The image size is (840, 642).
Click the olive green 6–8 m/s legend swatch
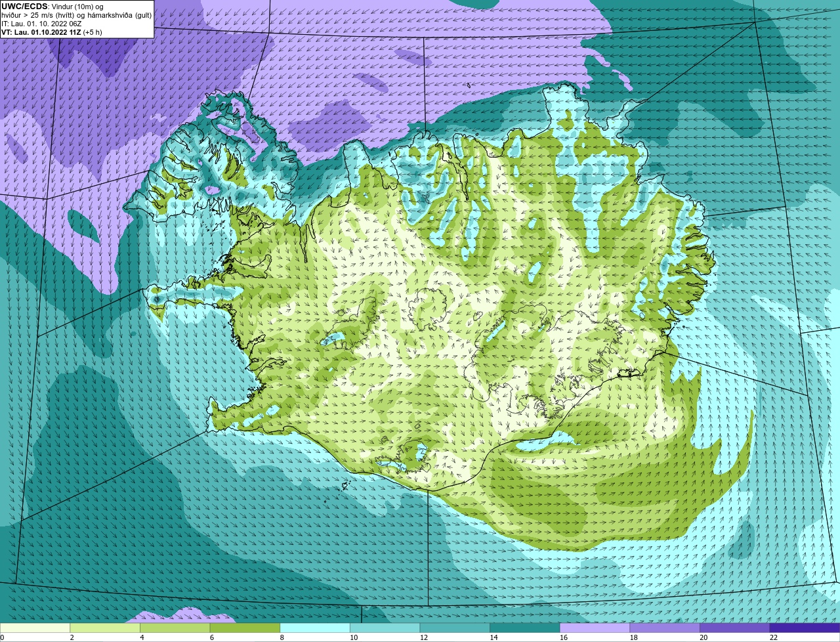point(245,628)
